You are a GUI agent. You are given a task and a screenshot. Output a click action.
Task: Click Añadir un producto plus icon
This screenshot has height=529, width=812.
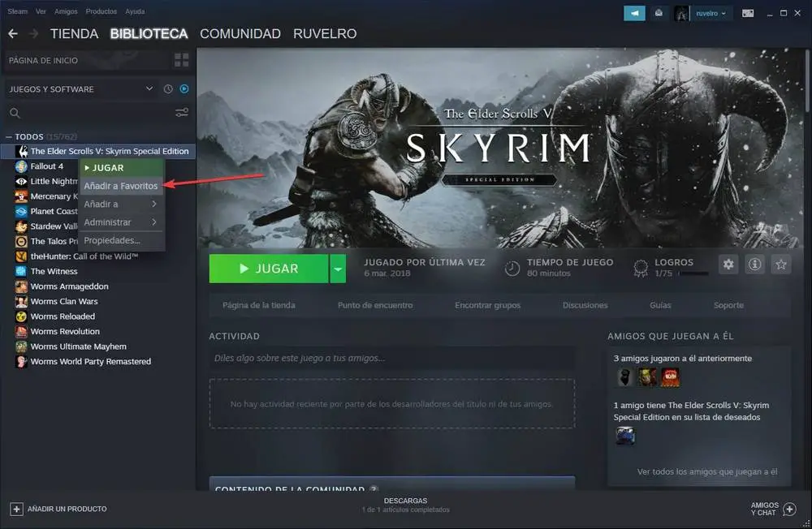coord(16,509)
